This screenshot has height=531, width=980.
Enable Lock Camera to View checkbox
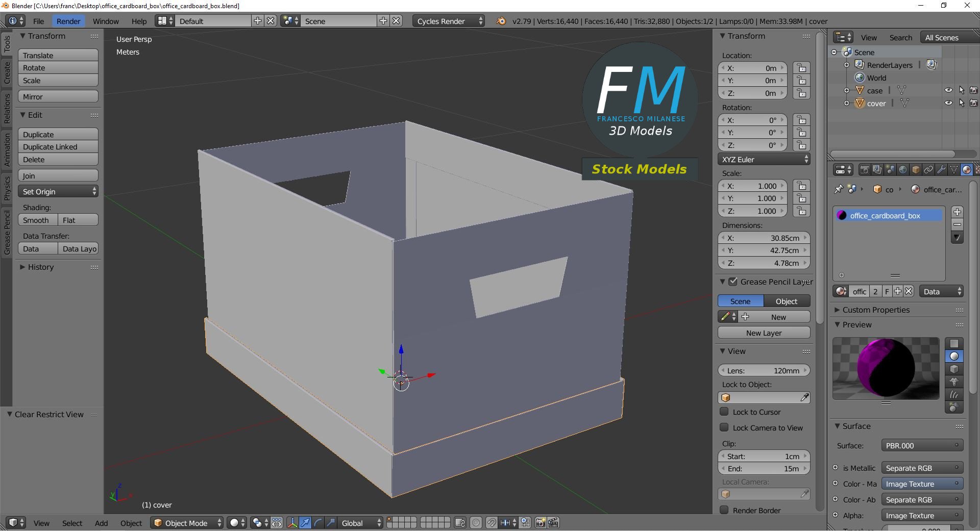click(x=724, y=427)
